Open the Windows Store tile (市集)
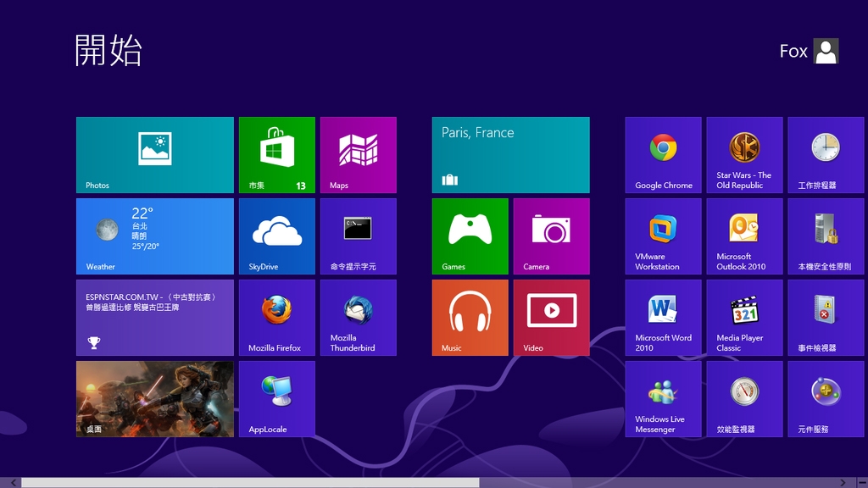 277,155
